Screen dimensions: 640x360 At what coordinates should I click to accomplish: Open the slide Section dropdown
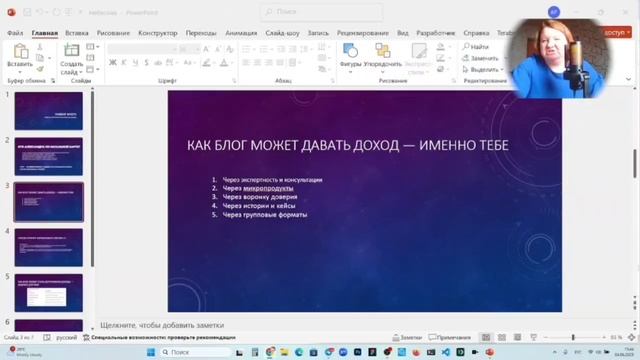tap(92, 69)
